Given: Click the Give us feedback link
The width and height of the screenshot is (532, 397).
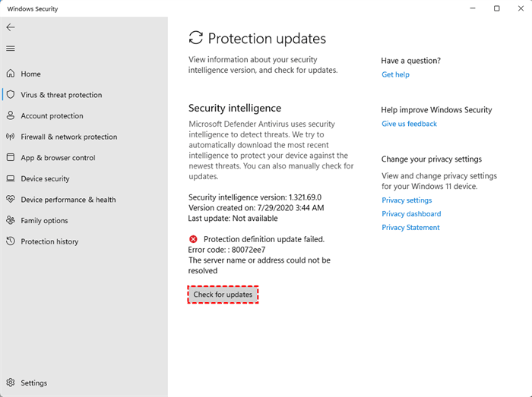Looking at the screenshot, I should coord(409,124).
